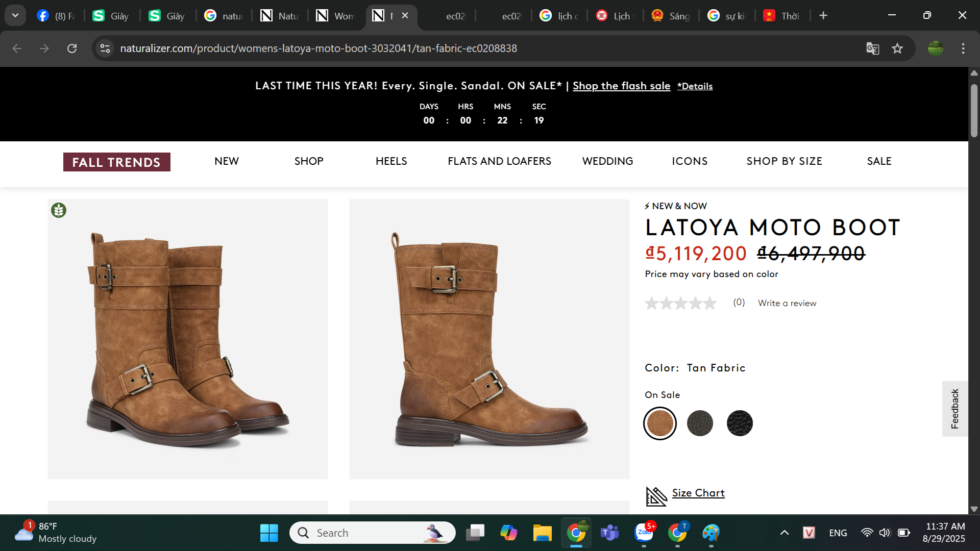Open the tab search dropdown arrow
Viewport: 980px width, 551px height.
tap(15, 15)
